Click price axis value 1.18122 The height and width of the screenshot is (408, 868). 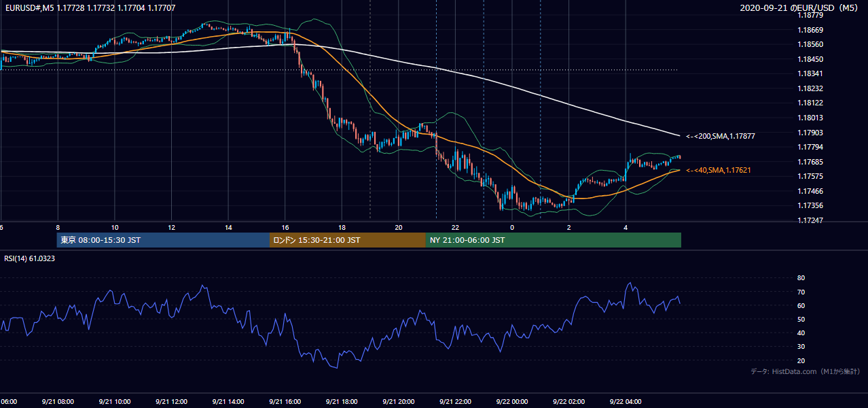810,103
